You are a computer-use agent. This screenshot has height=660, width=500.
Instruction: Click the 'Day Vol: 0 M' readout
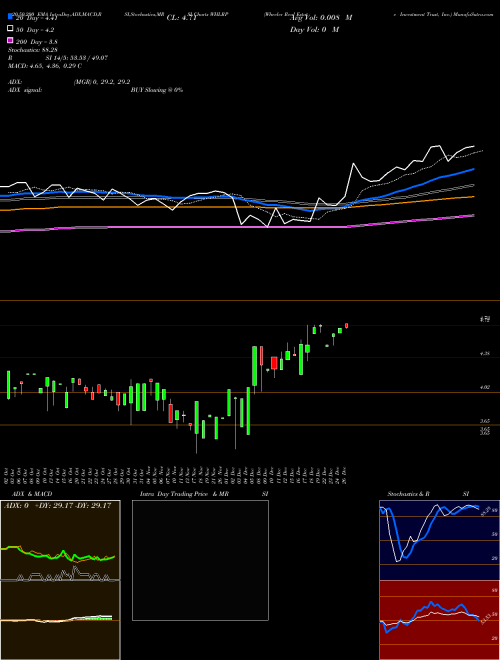[314, 29]
